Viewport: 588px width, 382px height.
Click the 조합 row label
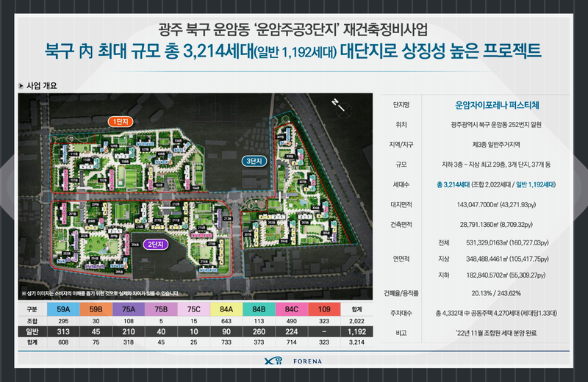[x=32, y=321]
